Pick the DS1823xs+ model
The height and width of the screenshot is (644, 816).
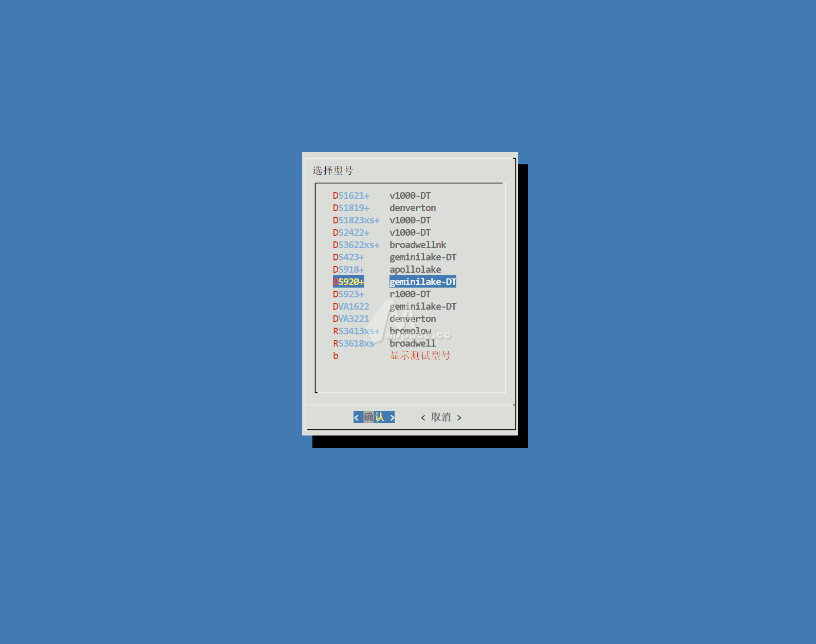click(382, 220)
